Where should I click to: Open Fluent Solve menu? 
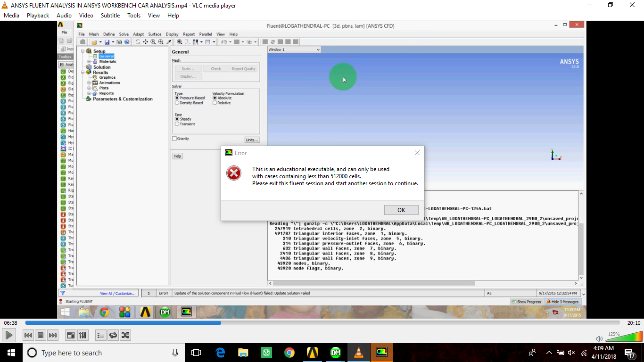124,34
